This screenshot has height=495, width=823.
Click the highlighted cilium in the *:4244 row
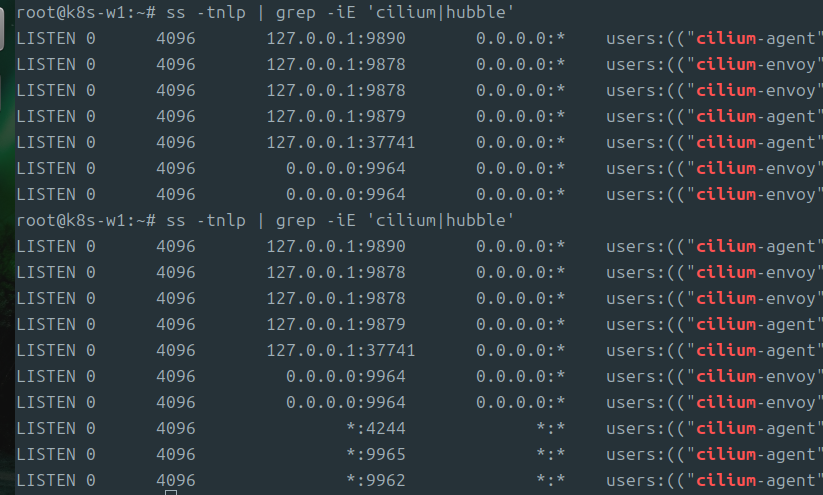point(726,428)
